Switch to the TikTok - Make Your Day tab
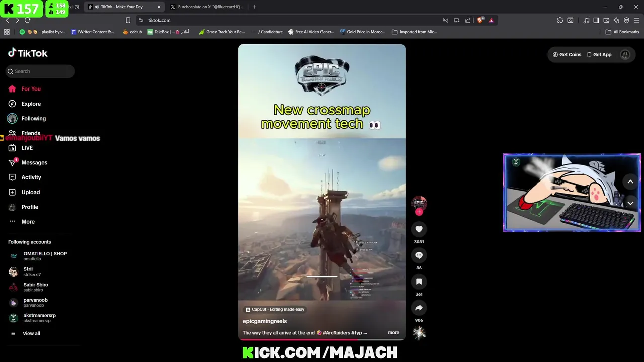The height and width of the screenshot is (362, 644). point(124,7)
